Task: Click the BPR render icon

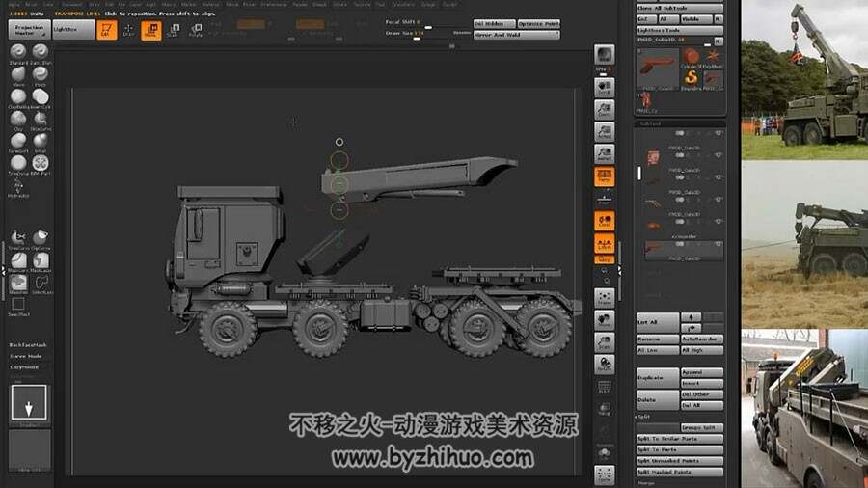Action: point(604,55)
